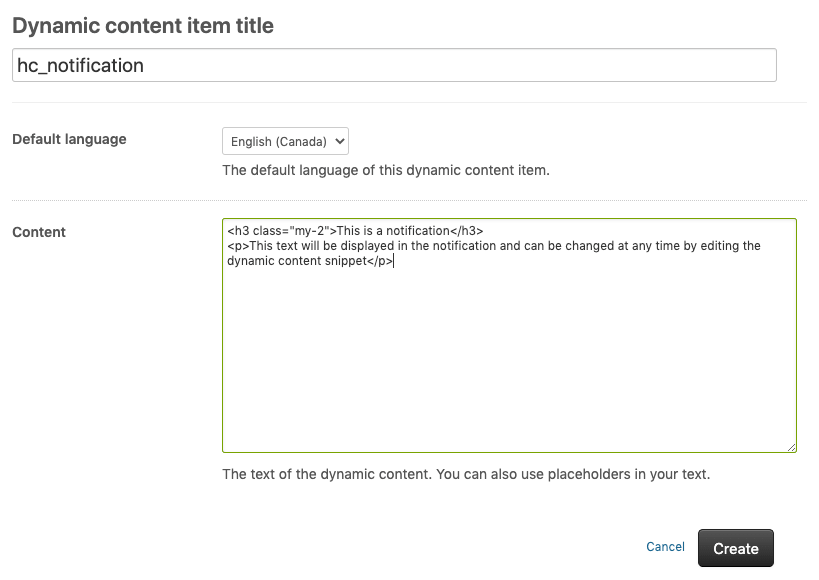Click the empty right end of the title field
Screen dimensions: 819x580
click(700, 66)
